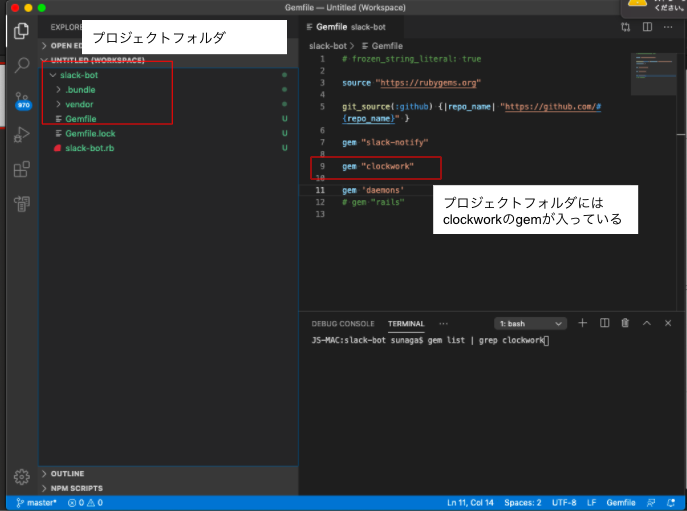The image size is (687, 511).
Task: Change indentation via Spaces: 2
Action: coord(522,503)
